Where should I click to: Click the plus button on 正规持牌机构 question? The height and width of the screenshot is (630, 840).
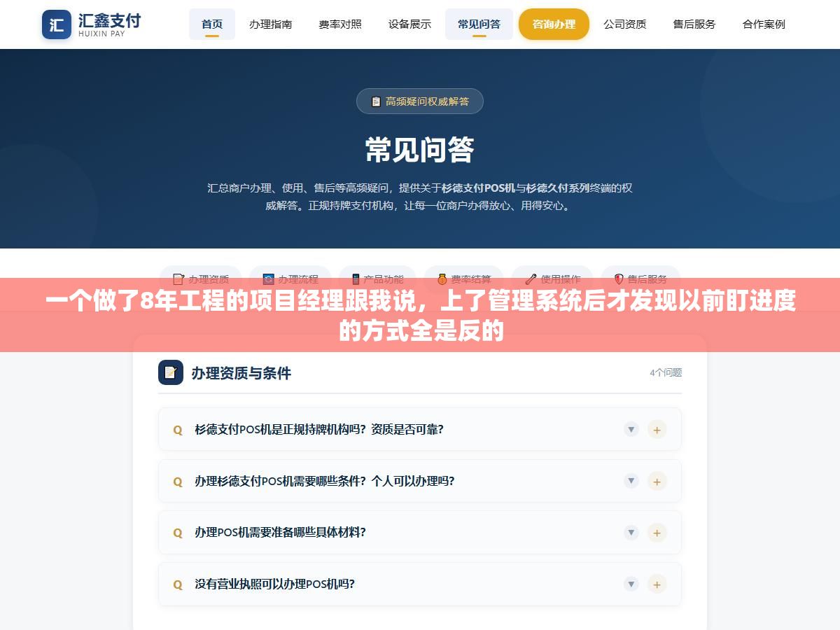(657, 429)
